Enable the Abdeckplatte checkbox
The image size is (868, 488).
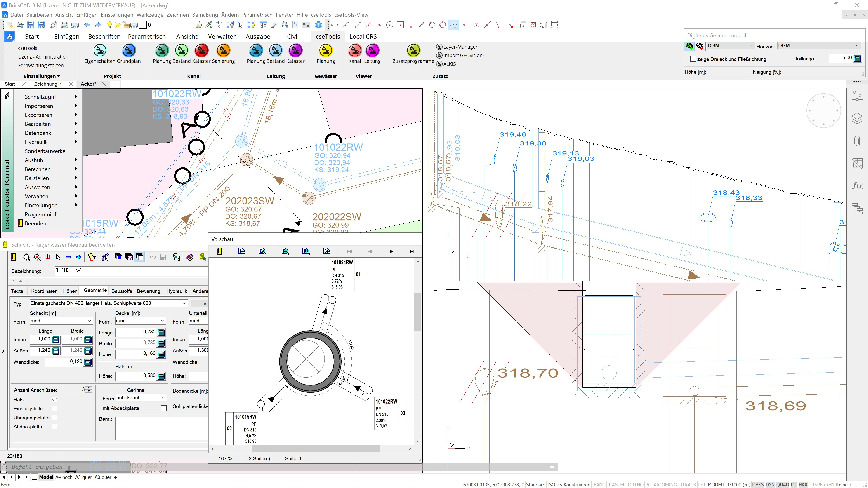54,427
